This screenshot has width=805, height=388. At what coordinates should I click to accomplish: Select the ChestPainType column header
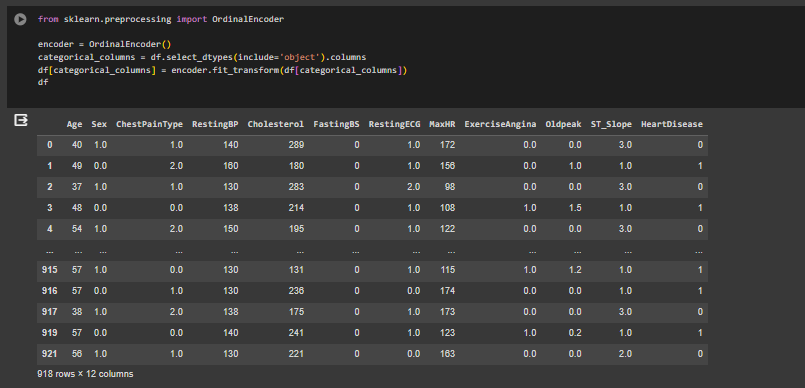point(149,124)
